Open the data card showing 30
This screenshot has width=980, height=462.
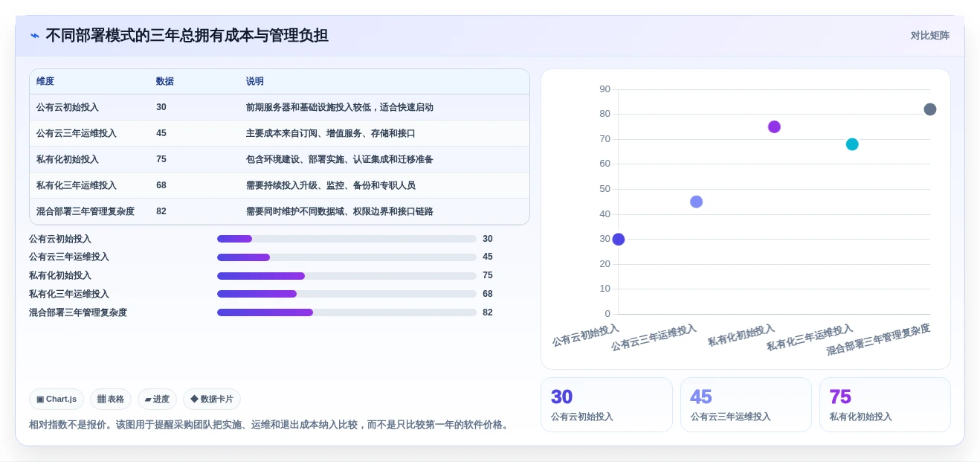click(607, 405)
